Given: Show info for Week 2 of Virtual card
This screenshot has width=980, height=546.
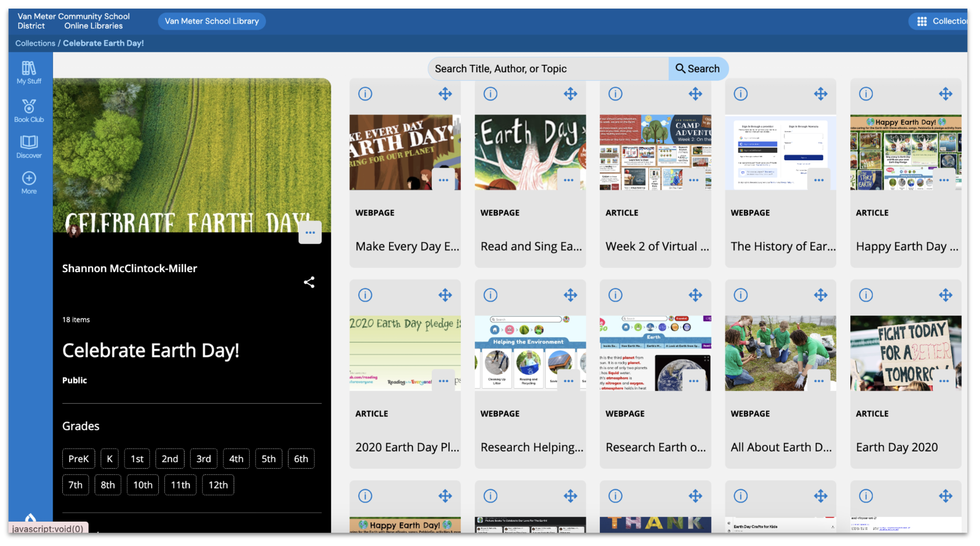Looking at the screenshot, I should pyautogui.click(x=616, y=94).
